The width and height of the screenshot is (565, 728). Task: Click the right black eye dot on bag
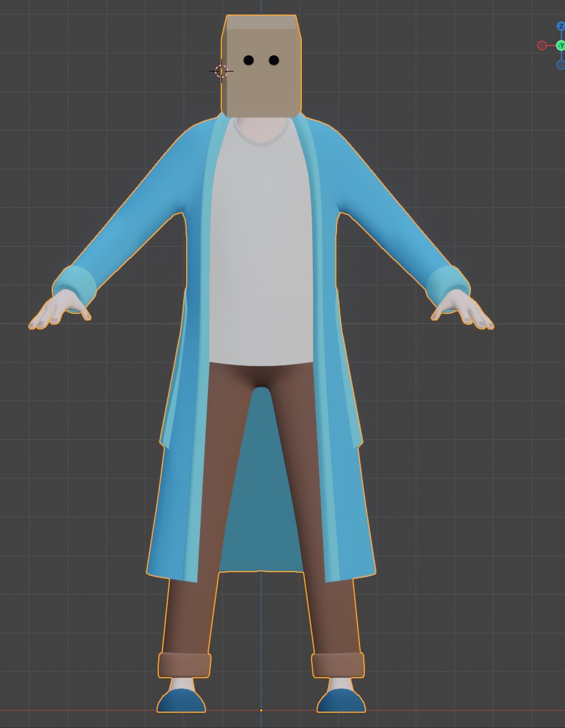click(273, 60)
